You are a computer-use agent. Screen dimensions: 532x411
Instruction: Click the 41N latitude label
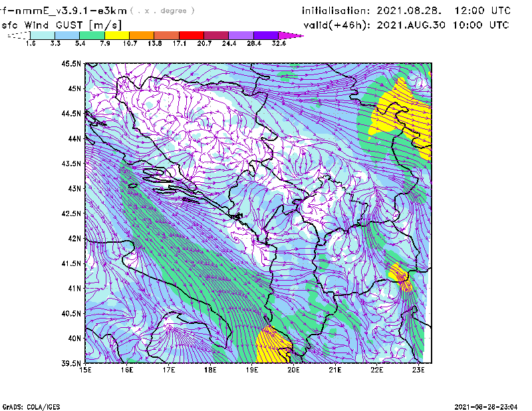(x=74, y=289)
